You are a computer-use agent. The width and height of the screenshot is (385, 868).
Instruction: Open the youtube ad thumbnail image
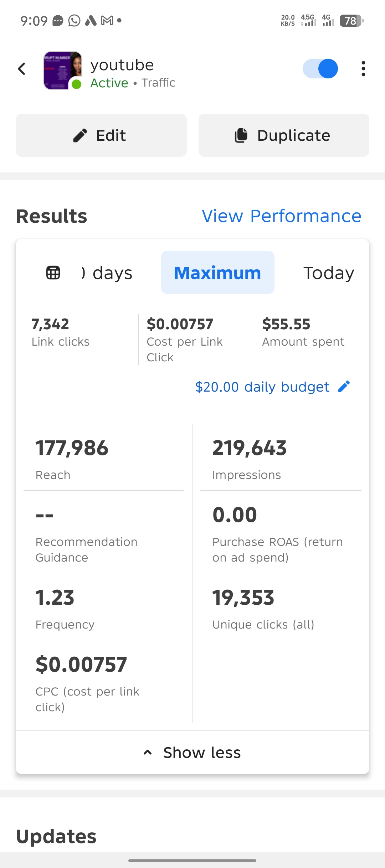coord(62,70)
